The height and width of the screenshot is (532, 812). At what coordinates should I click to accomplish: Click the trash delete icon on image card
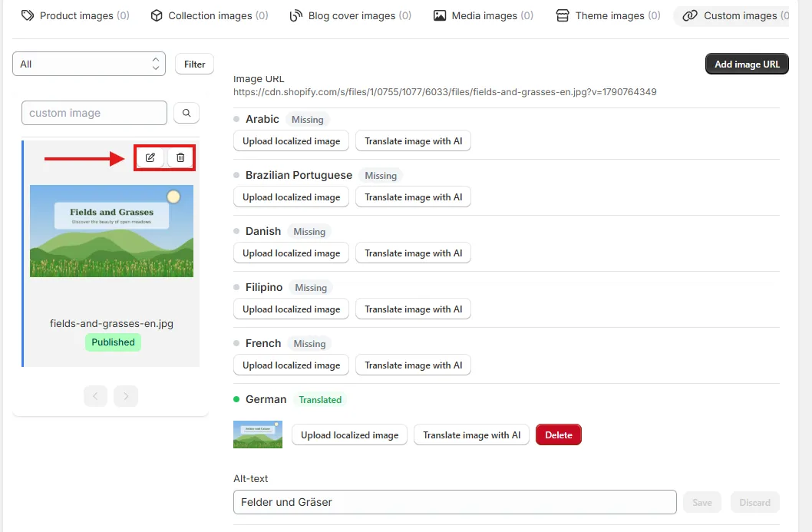click(x=180, y=157)
